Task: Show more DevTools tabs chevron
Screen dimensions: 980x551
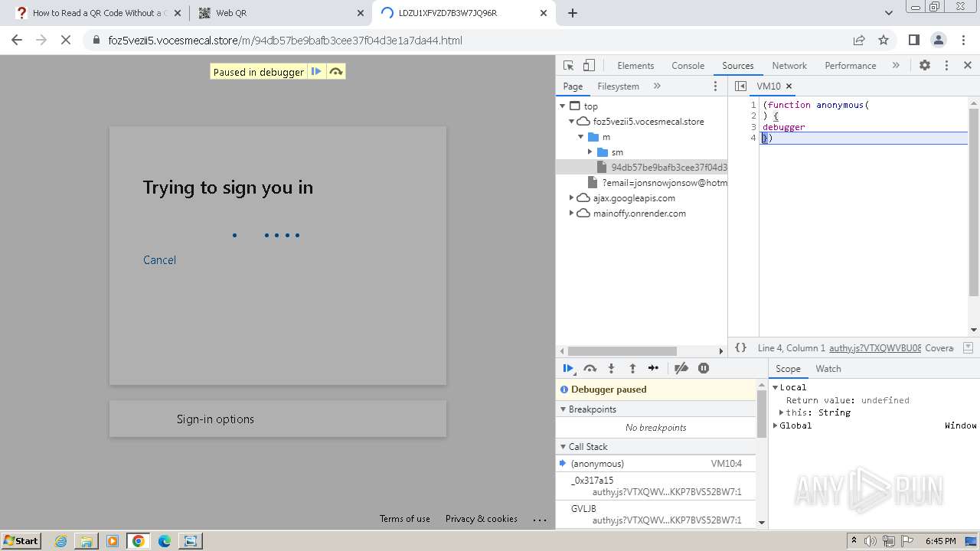Action: point(896,66)
